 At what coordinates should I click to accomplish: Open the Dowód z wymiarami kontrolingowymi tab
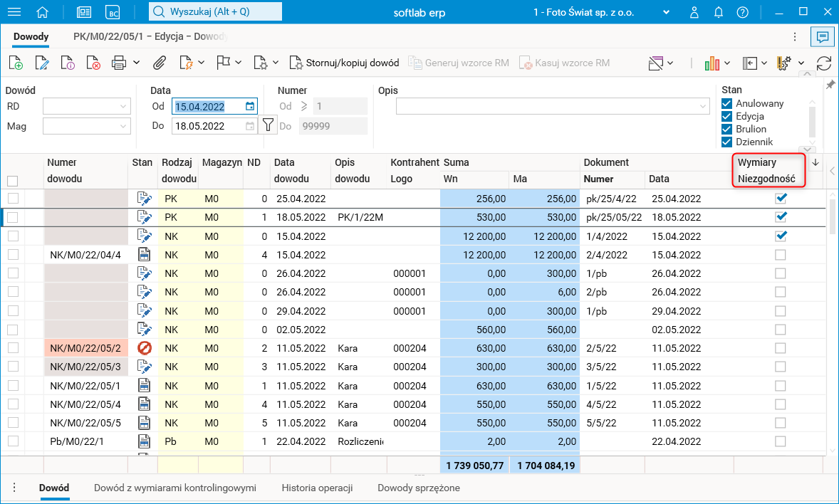175,488
